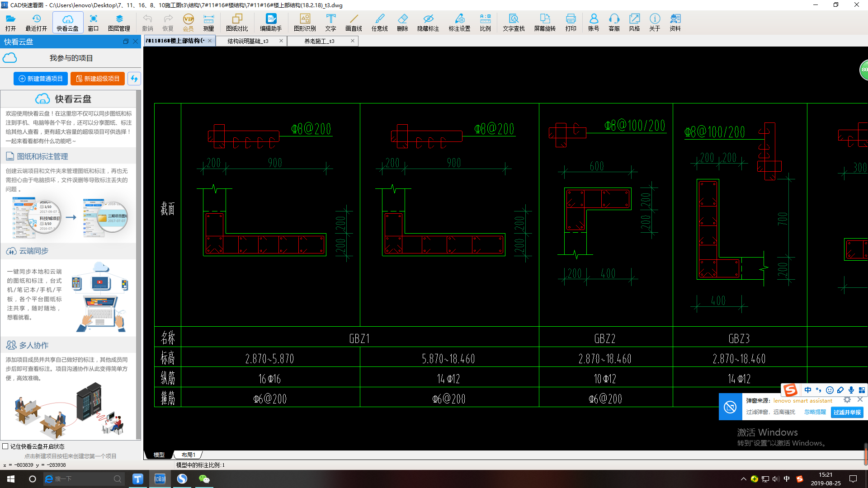The image size is (868, 488).
Task: Click 我参与的项目 heading
Action: (x=71, y=58)
